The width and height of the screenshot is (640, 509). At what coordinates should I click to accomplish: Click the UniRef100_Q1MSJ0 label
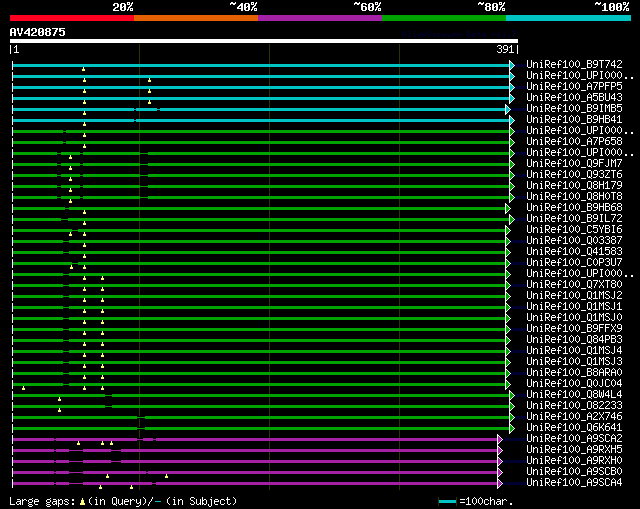(x=574, y=318)
